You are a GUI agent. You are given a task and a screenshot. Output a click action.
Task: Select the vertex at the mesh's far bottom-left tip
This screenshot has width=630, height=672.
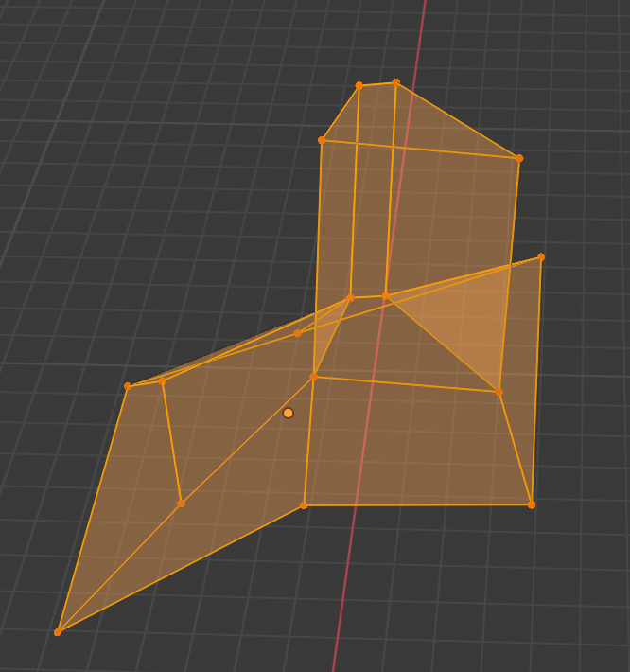point(58,632)
